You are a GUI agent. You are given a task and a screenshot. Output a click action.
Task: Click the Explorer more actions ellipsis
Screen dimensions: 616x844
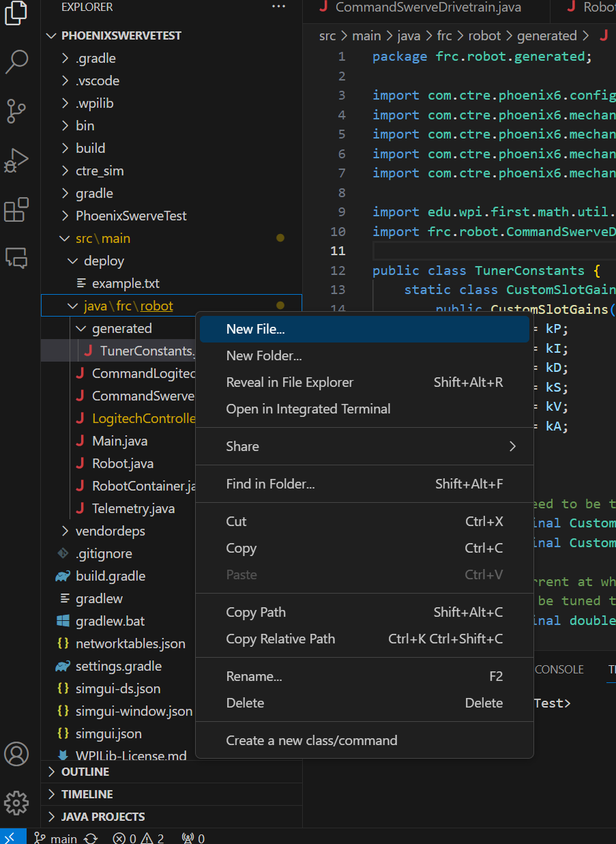click(x=278, y=7)
